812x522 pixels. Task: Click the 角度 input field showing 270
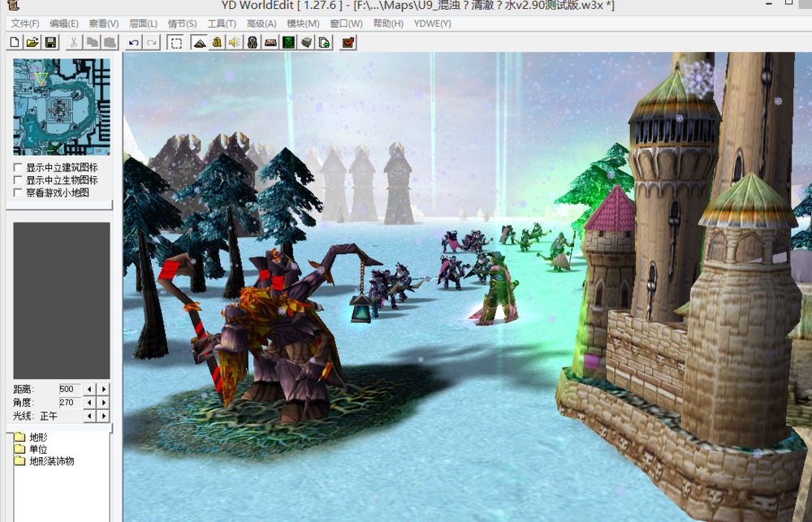click(70, 403)
